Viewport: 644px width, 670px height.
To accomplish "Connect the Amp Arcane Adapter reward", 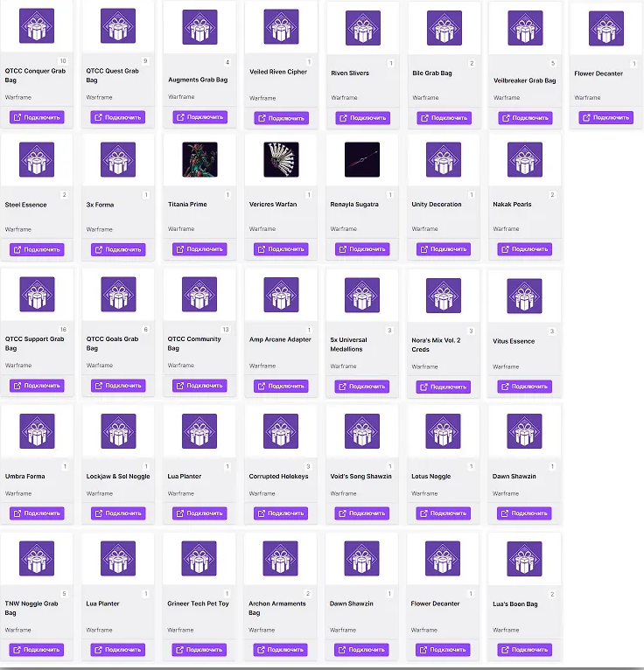I will tap(281, 387).
